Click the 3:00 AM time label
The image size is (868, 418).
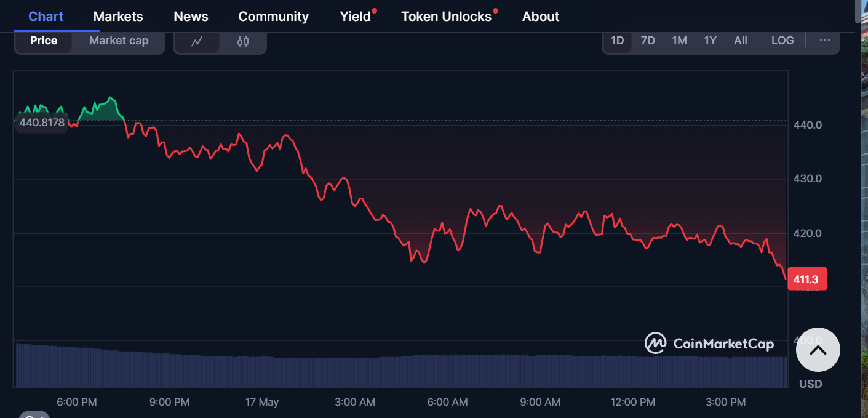pos(354,403)
